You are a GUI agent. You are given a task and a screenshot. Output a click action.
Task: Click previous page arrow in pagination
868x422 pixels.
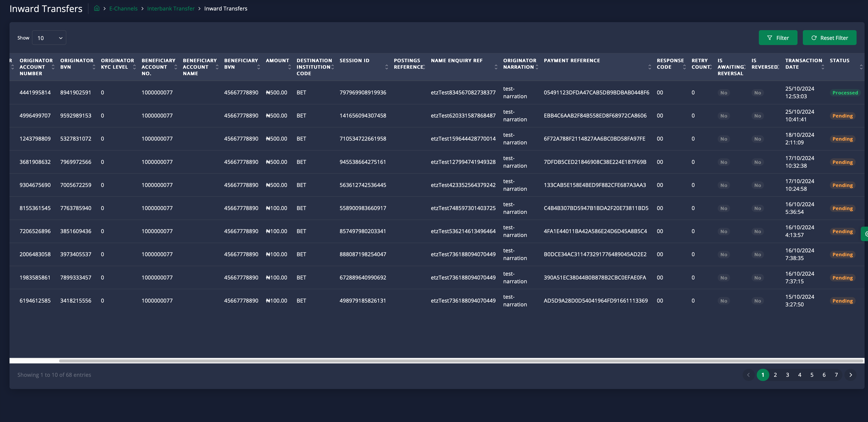pyautogui.click(x=748, y=375)
